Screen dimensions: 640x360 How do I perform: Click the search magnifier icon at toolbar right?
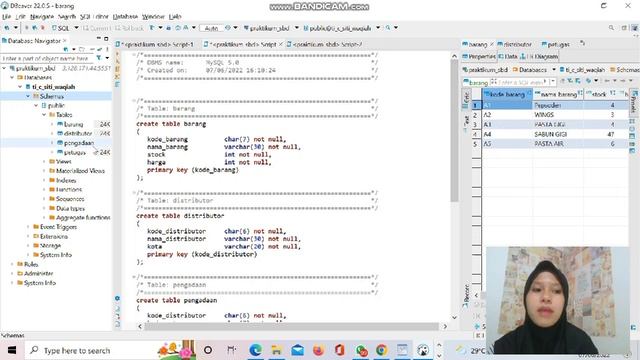pos(611,28)
